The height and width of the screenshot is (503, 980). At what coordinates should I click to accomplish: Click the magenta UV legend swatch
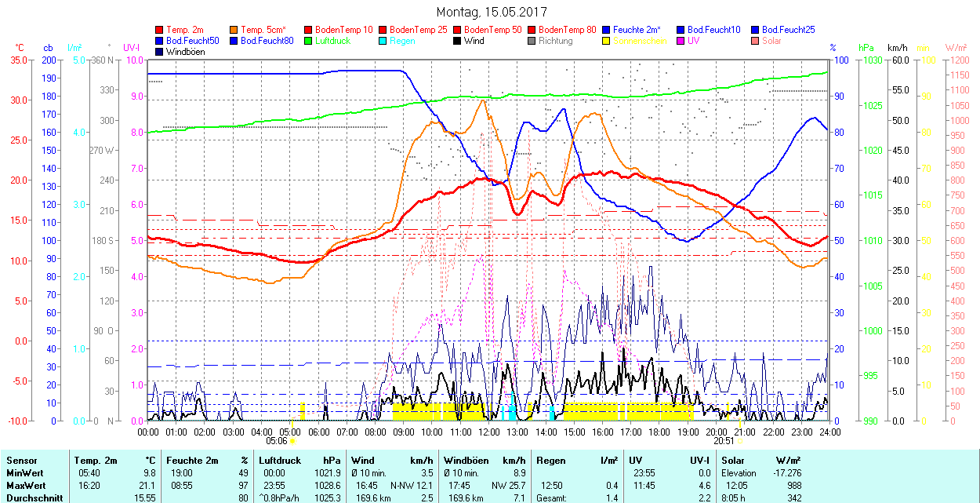tap(681, 41)
